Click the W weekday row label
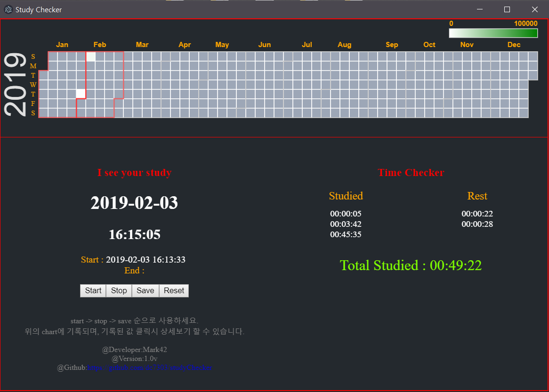 coord(33,85)
